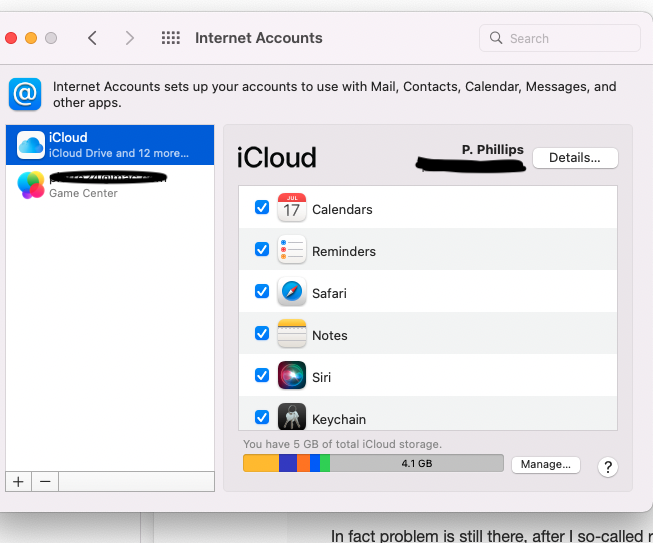Screen dimensions: 653x543
Task: Uncheck the Calendars checkbox
Action: click(x=262, y=207)
